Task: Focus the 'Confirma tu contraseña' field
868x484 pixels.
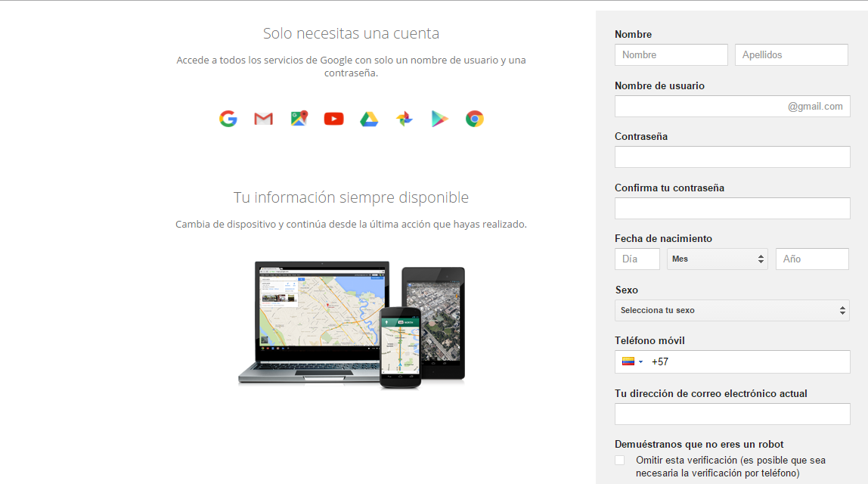Action: [x=732, y=209]
